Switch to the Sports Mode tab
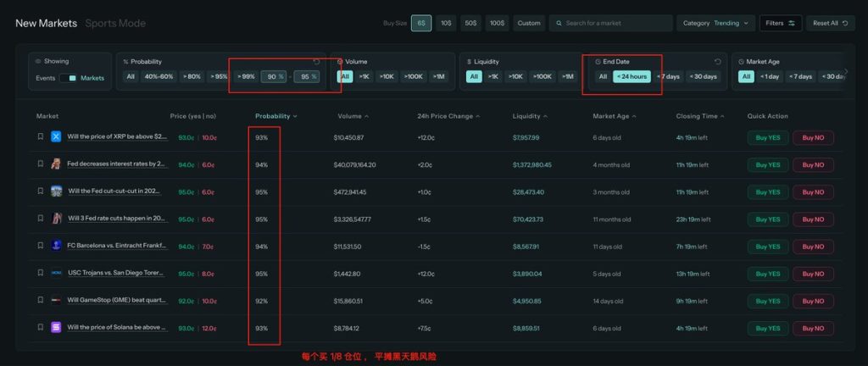Screen dimensions: 868x366 click(x=115, y=23)
